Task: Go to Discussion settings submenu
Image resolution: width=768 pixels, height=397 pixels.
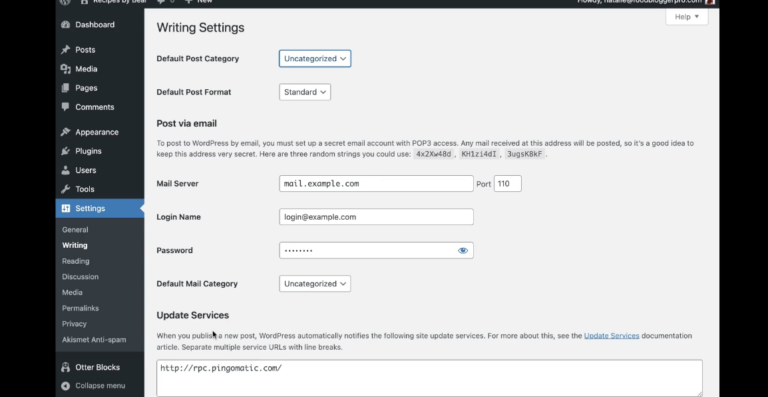Action: tap(80, 277)
